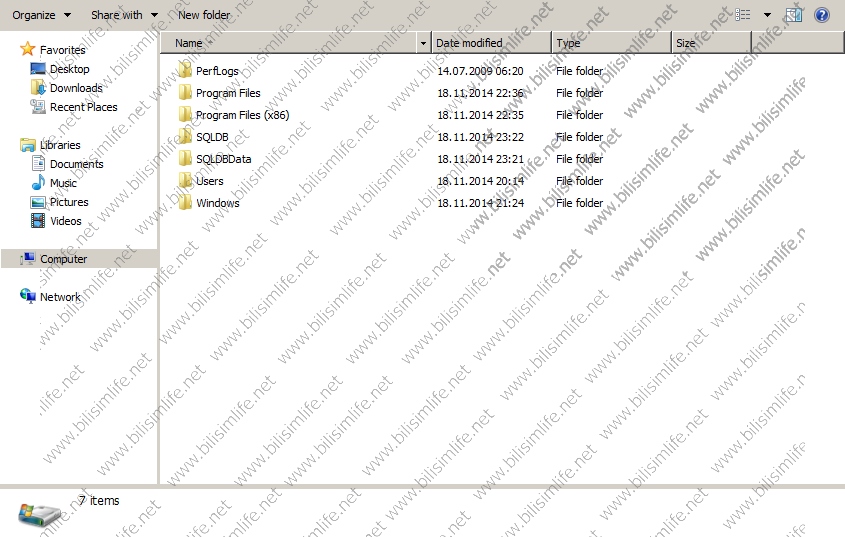The width and height of the screenshot is (845, 537).
Task: Toggle the preview pane icon
Action: point(794,15)
